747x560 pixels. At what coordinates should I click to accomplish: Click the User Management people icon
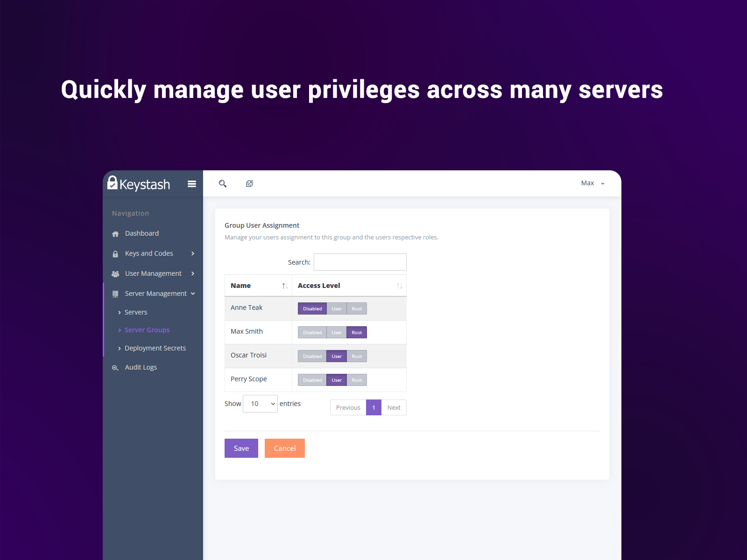pyautogui.click(x=115, y=274)
